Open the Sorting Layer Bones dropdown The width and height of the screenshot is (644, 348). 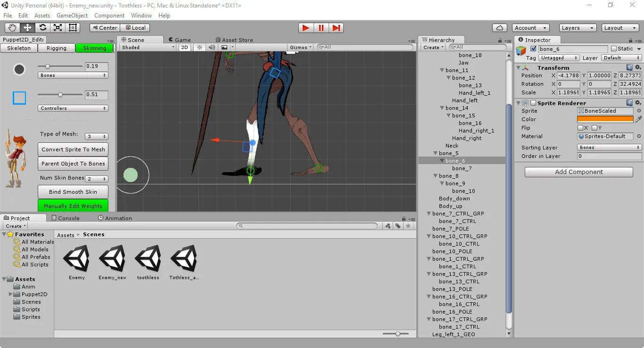coord(610,148)
